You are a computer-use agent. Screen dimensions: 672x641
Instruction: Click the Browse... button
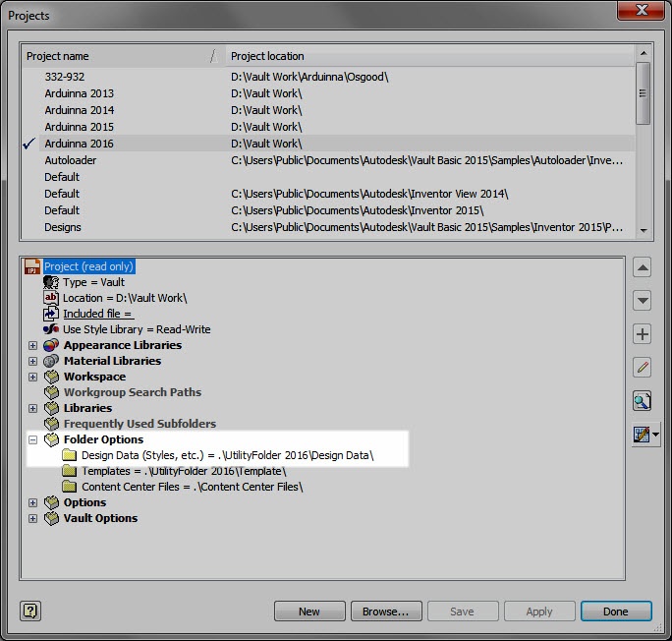tap(386, 611)
